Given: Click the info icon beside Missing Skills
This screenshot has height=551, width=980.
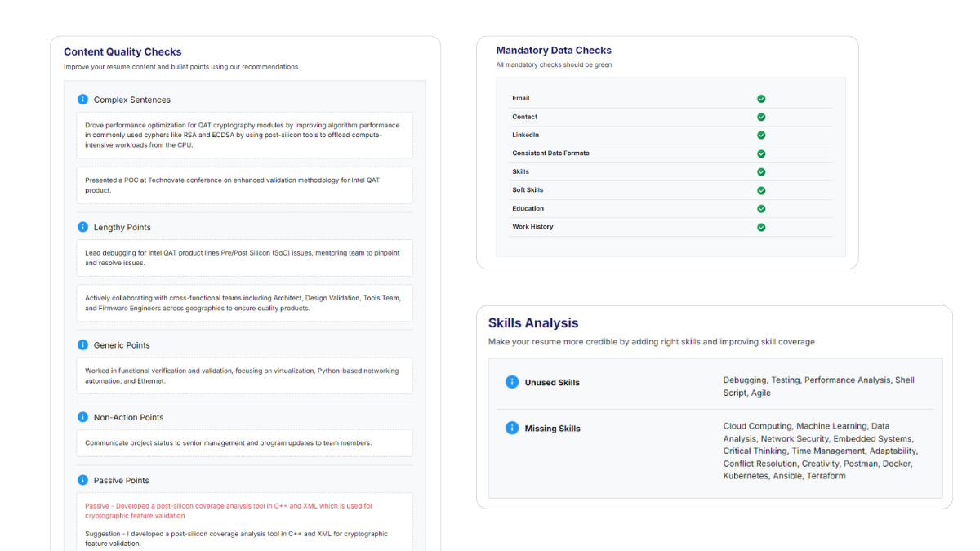Looking at the screenshot, I should 512,428.
